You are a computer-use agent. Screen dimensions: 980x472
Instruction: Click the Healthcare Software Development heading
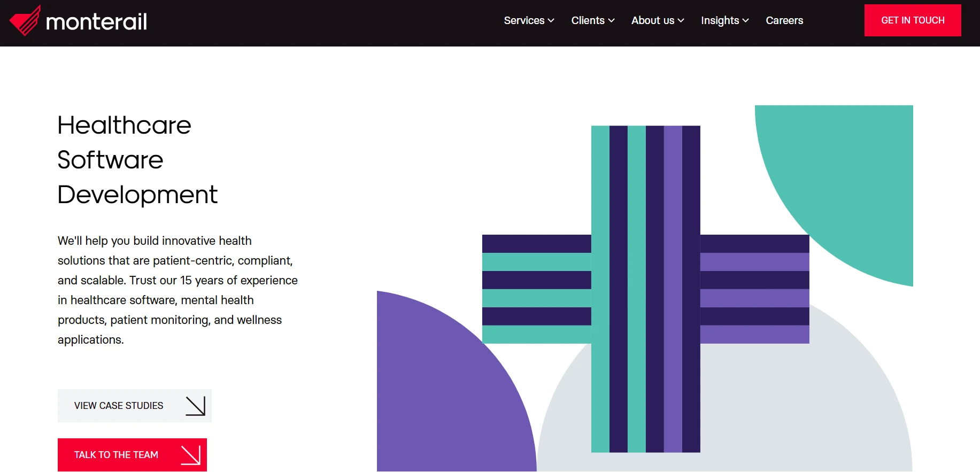coord(137,160)
